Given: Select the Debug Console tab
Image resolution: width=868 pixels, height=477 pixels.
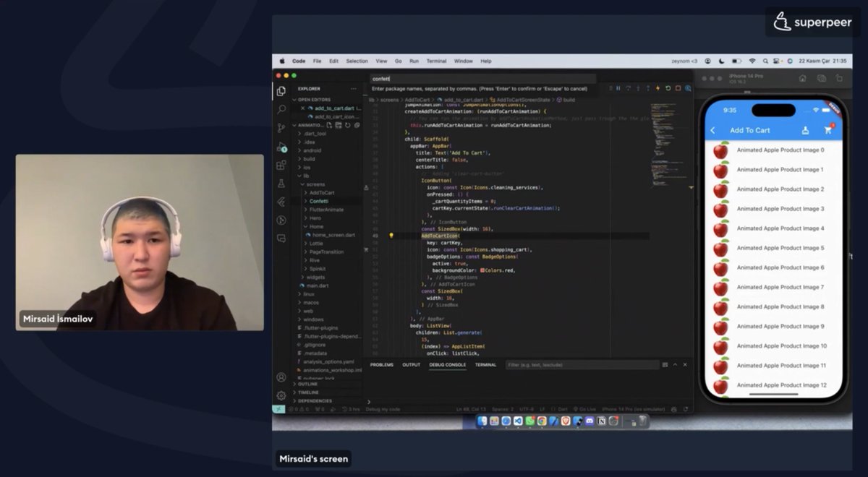Looking at the screenshot, I should point(447,365).
